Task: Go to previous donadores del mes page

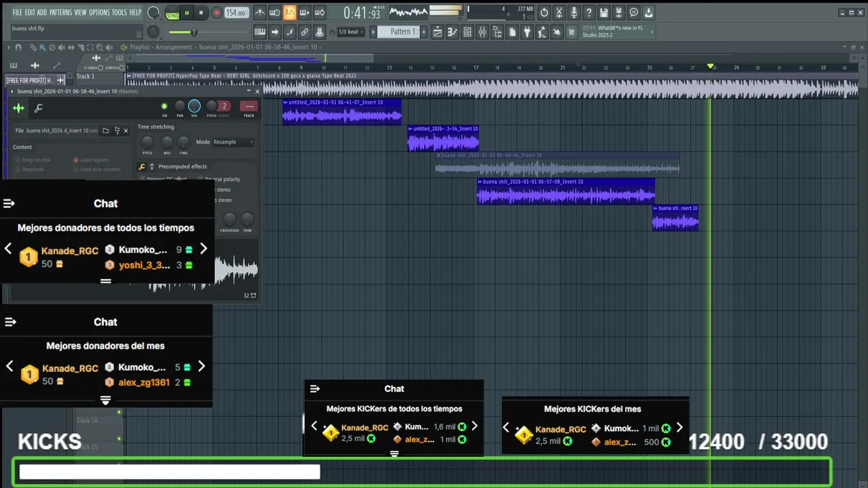Action: pos(9,366)
